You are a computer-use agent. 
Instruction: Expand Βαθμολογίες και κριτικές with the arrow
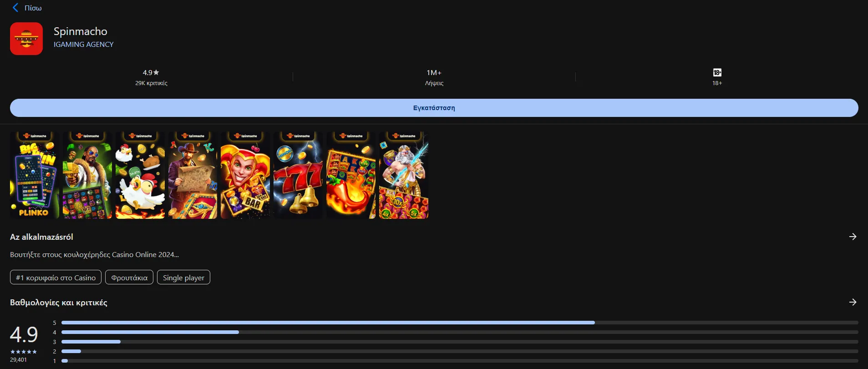(853, 302)
